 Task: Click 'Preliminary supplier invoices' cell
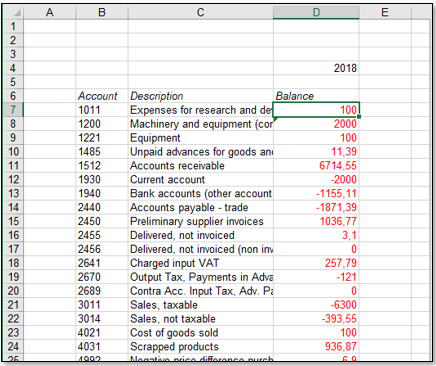click(x=200, y=221)
